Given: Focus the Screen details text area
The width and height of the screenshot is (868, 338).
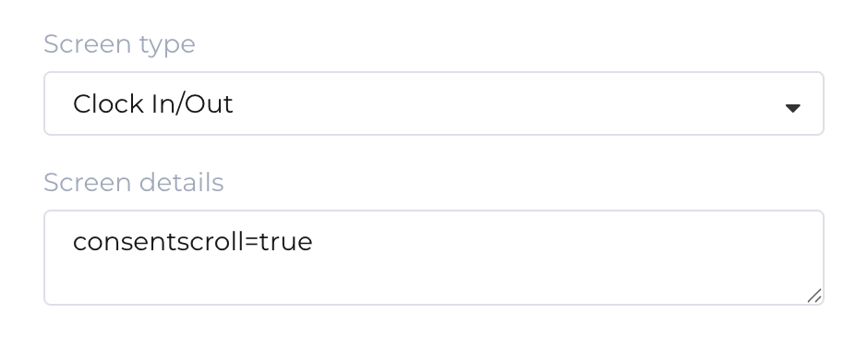Looking at the screenshot, I should 433,258.
